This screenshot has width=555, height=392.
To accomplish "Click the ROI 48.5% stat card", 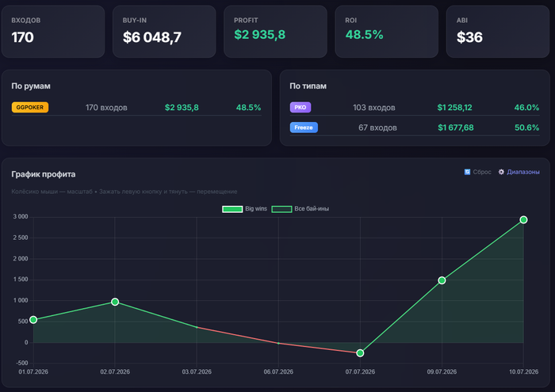I will 387,32.
